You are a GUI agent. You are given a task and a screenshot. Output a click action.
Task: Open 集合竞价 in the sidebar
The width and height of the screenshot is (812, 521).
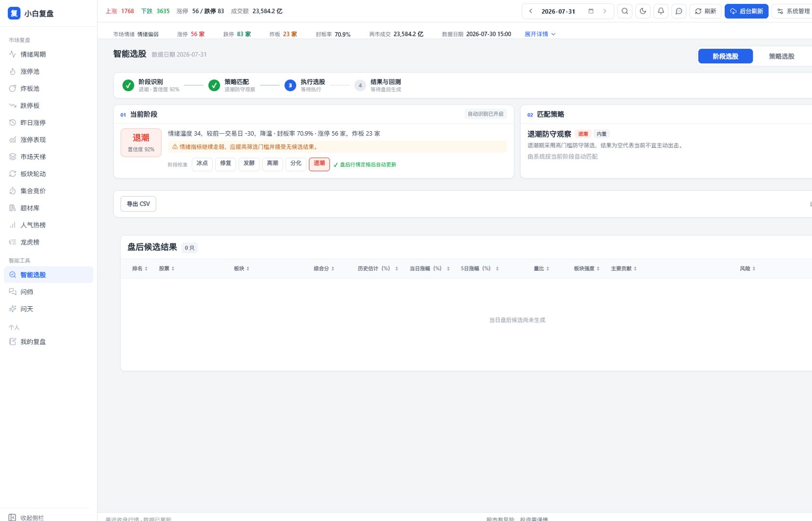coord(48,191)
